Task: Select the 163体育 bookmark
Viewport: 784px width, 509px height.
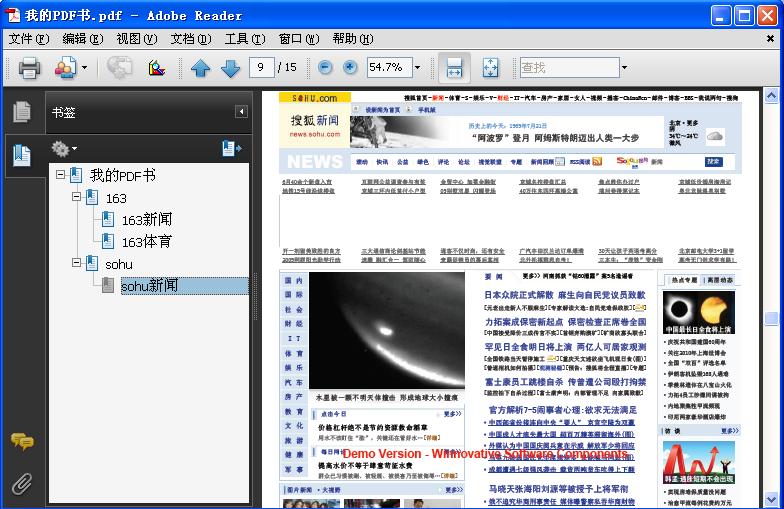Action: coord(147,242)
